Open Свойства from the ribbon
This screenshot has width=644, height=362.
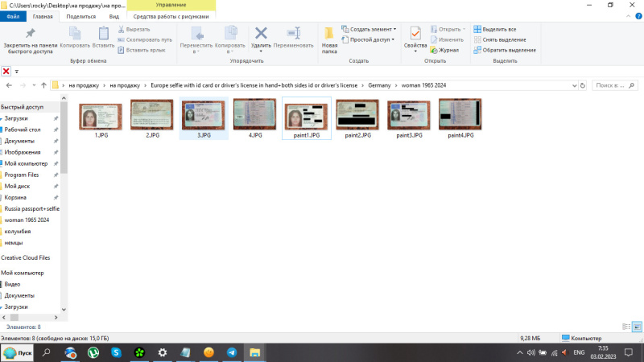tap(415, 36)
